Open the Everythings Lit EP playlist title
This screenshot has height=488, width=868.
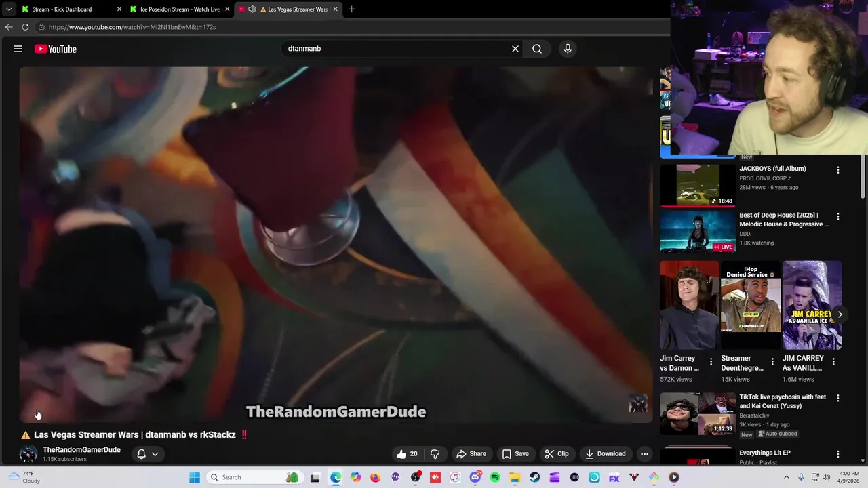(765, 453)
